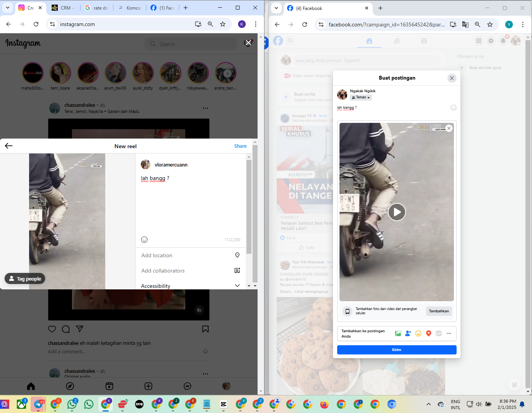The image size is (532, 413).
Task: Click the back arrow in New reel dialog
Action: coord(9,146)
